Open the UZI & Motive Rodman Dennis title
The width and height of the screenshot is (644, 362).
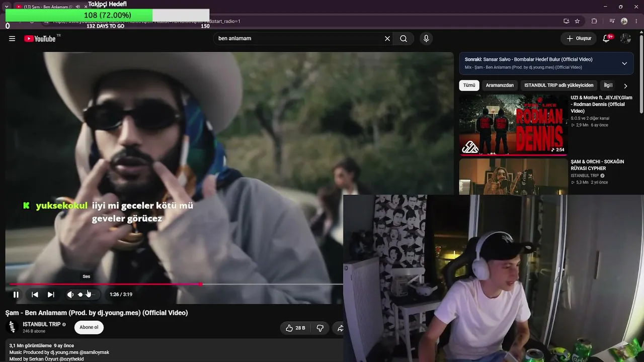coord(601,104)
